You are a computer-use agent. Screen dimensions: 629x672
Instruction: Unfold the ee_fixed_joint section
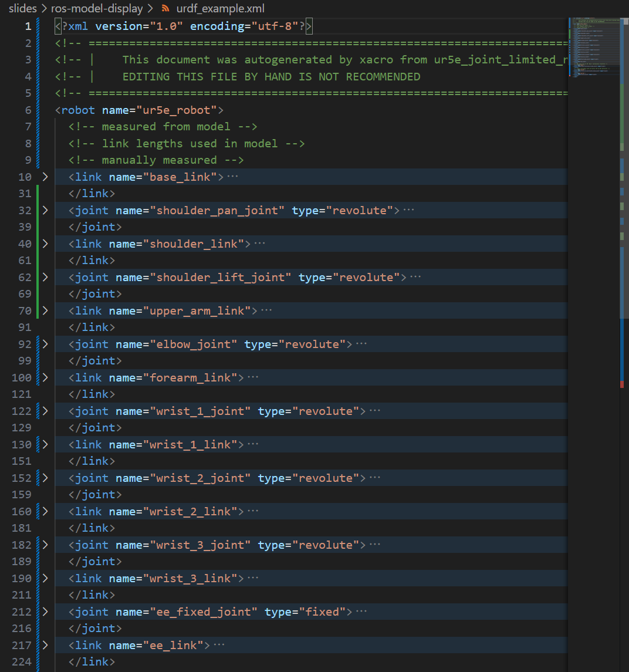45,612
